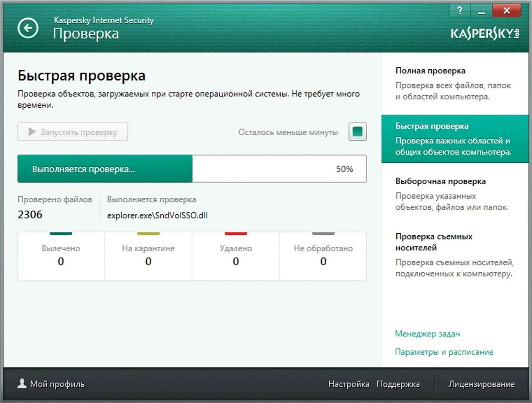Click the Kaspersky Internet Security header text
Screen dimensions: 532x403
point(104,20)
